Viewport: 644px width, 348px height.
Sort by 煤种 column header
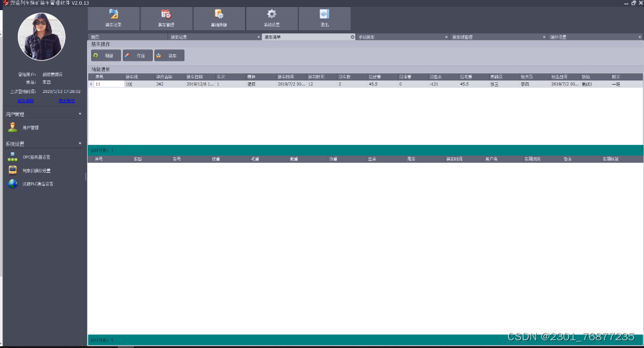click(x=261, y=77)
